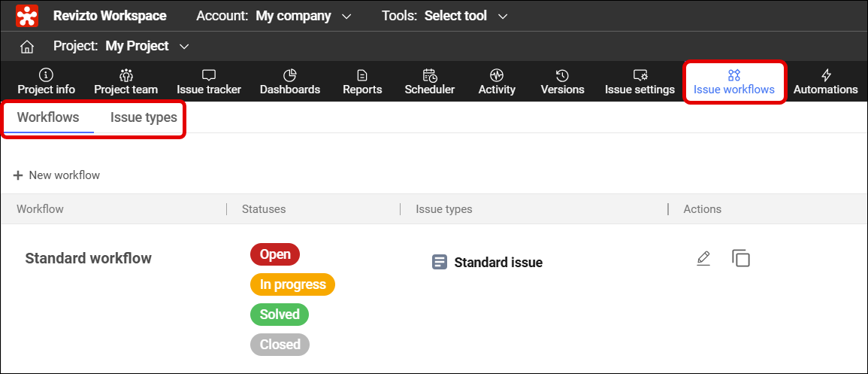
Task: Click the Issue types column header
Action: point(444,209)
